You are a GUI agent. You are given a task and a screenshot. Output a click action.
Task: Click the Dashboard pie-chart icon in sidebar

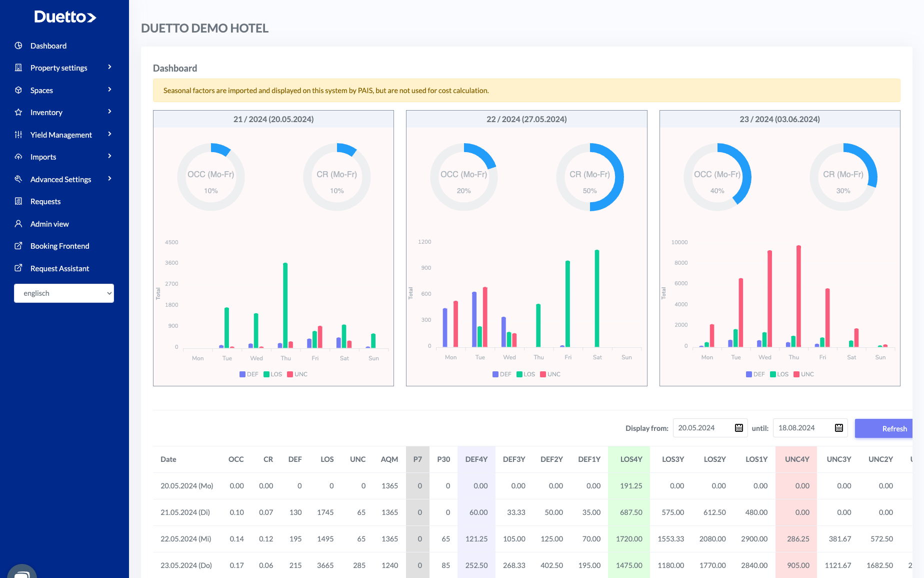[18, 46]
